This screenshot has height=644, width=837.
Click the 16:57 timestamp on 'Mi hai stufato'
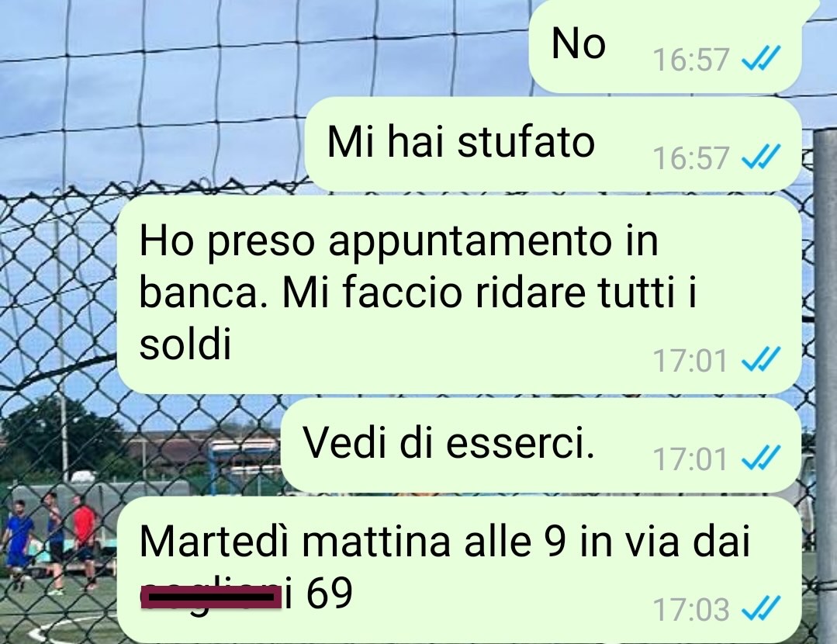(690, 158)
